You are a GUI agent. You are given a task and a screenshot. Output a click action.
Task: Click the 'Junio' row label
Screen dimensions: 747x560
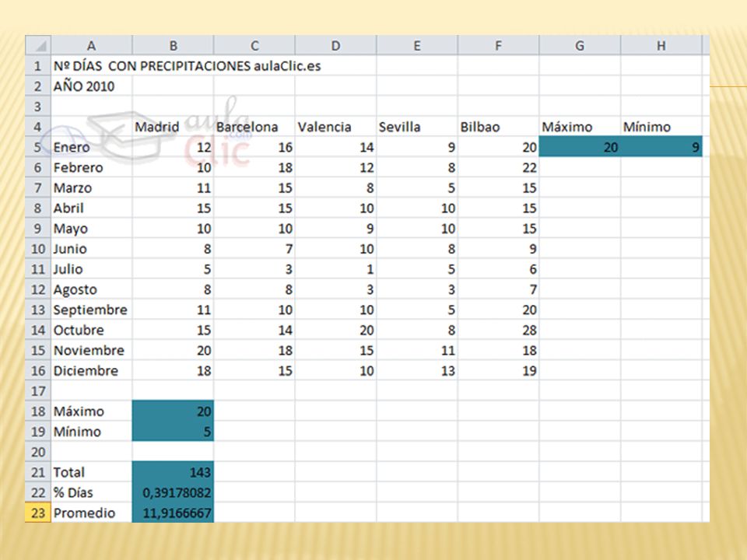(x=92, y=249)
